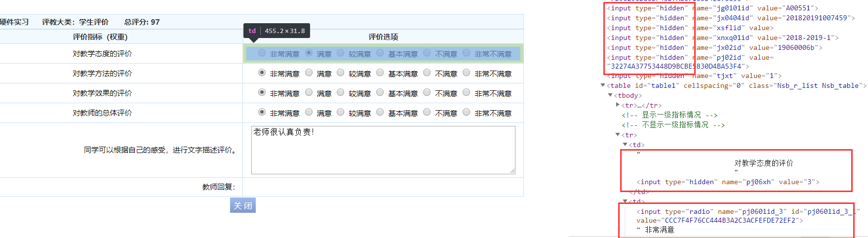Pick 不满意 for 对教学效果的评价
The width and height of the screenshot is (868, 238).
click(427, 92)
